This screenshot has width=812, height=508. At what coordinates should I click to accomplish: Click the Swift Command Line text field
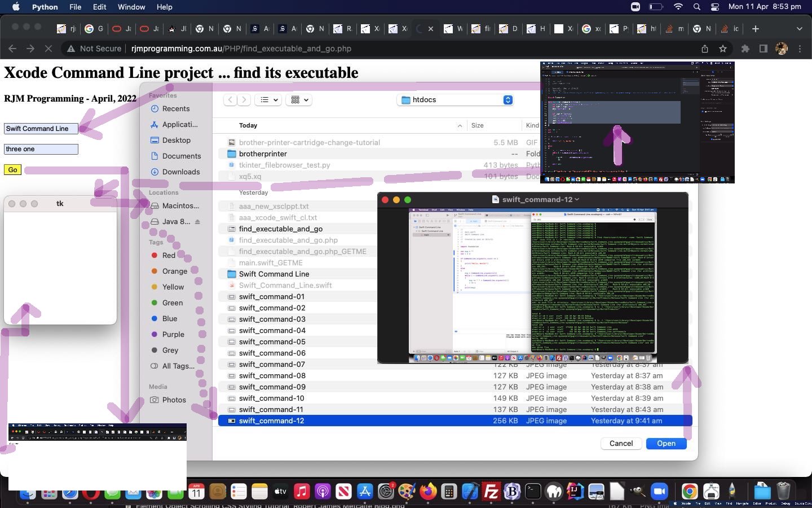[41, 129]
